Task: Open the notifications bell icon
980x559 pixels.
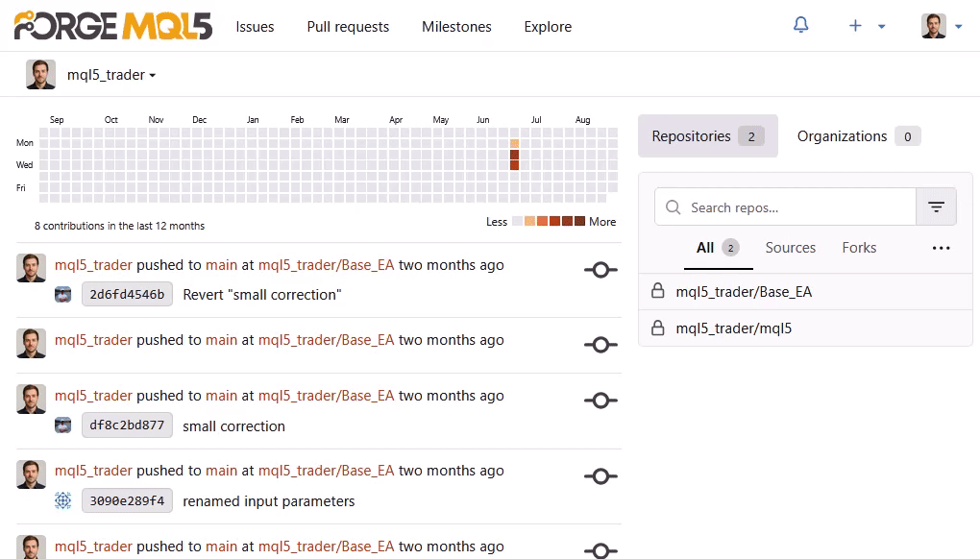Action: pos(800,26)
